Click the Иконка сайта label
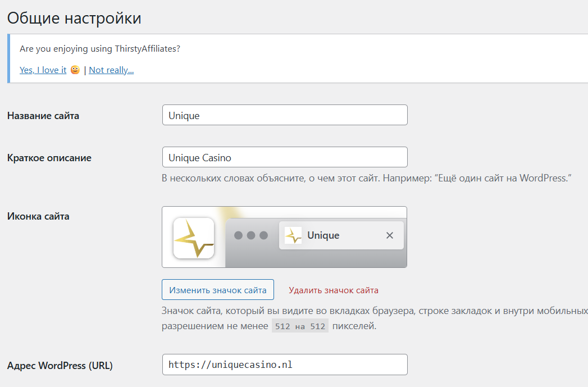The width and height of the screenshot is (588, 387). click(38, 216)
